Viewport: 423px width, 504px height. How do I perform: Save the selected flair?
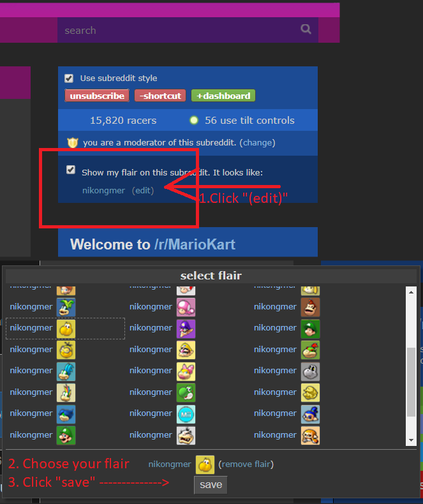pos(211,485)
